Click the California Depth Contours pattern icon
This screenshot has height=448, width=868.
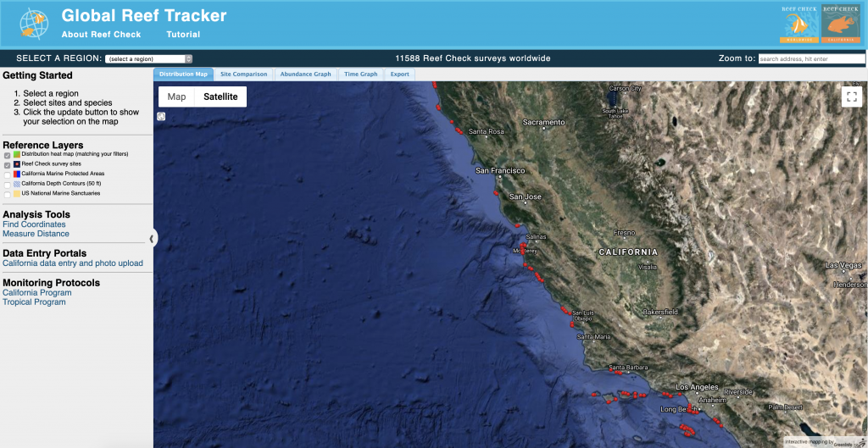[x=17, y=184]
